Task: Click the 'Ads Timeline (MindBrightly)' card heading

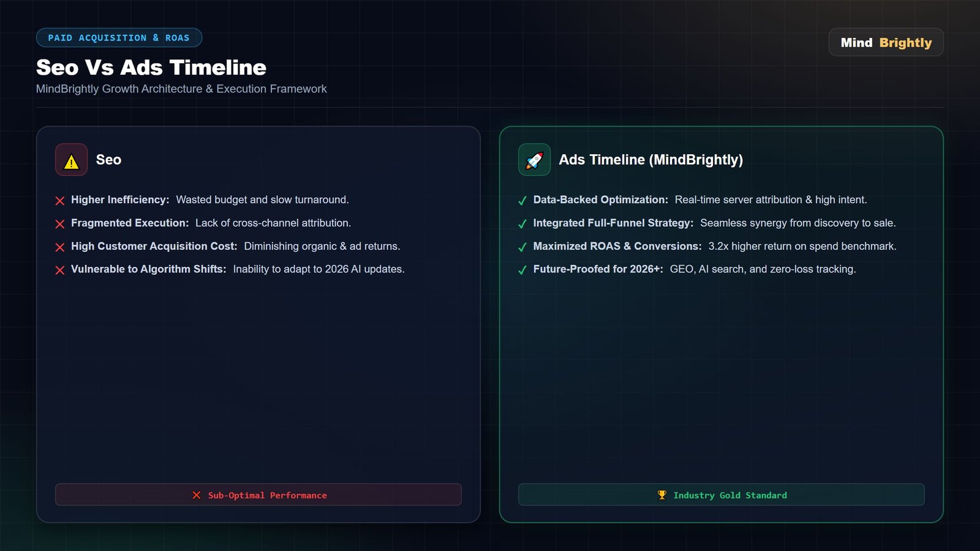Action: pos(651,160)
